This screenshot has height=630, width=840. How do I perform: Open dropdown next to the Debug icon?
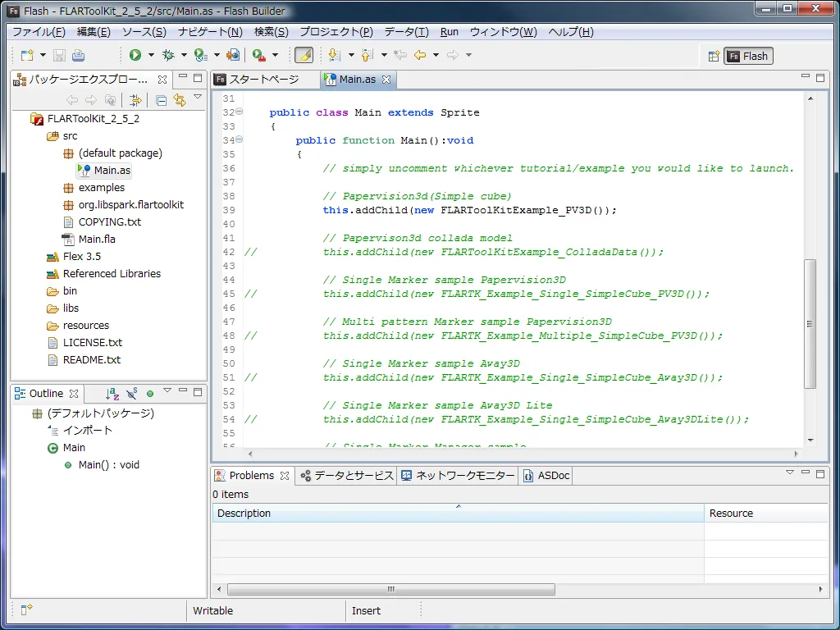(x=184, y=55)
